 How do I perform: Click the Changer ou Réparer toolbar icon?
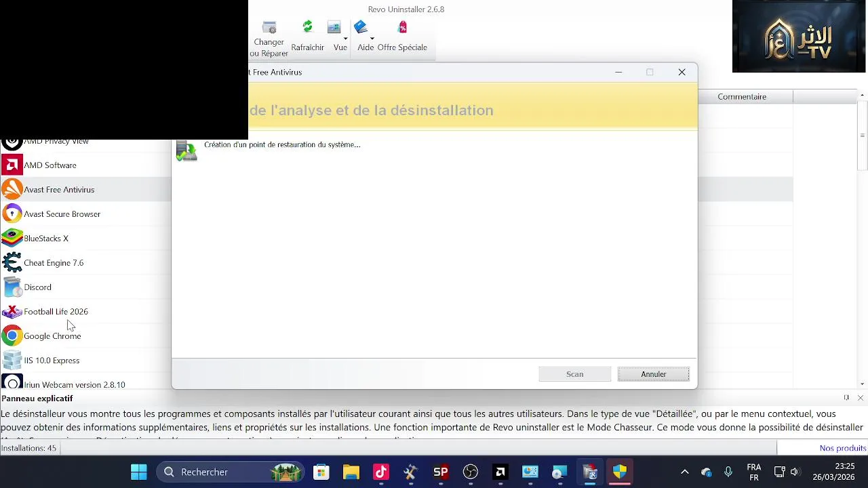point(269,28)
